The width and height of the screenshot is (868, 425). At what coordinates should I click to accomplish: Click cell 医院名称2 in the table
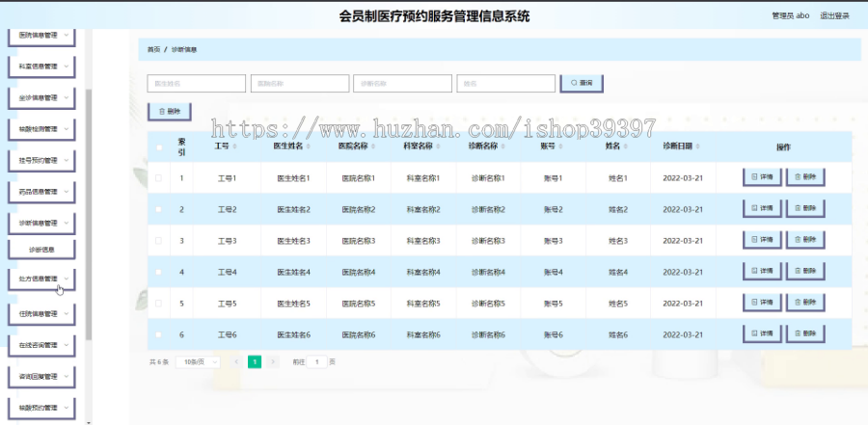pyautogui.click(x=358, y=210)
